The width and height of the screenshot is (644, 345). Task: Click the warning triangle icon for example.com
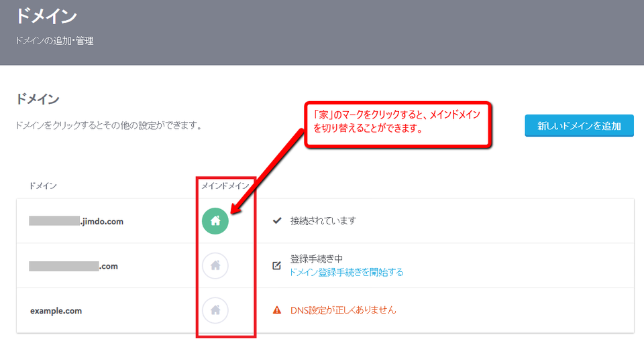pos(277,310)
